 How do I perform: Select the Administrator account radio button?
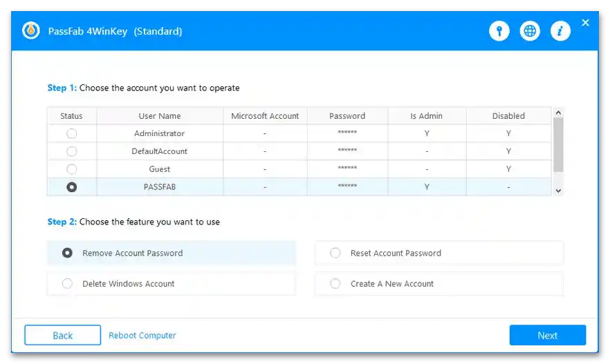point(72,133)
